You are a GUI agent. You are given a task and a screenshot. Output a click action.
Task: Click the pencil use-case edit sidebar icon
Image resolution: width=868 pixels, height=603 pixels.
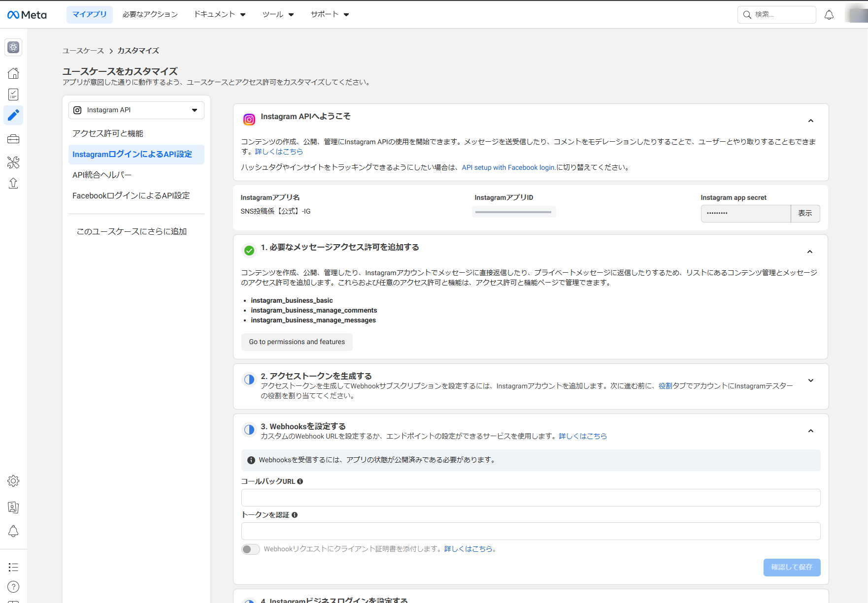tap(13, 115)
